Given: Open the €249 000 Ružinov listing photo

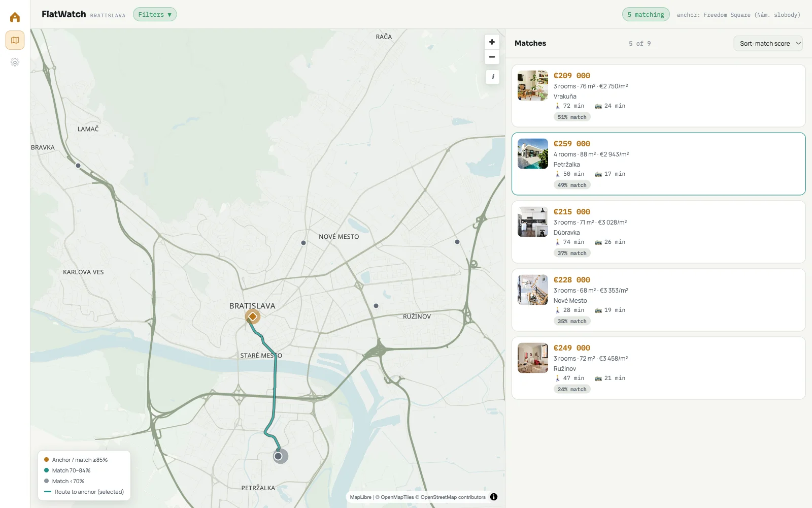Looking at the screenshot, I should [533, 358].
